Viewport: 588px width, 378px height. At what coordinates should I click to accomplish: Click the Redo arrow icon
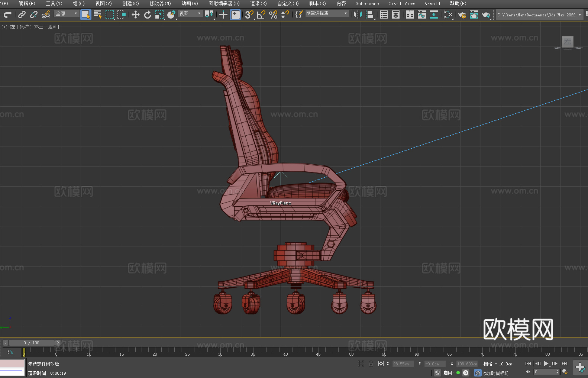tap(7, 14)
